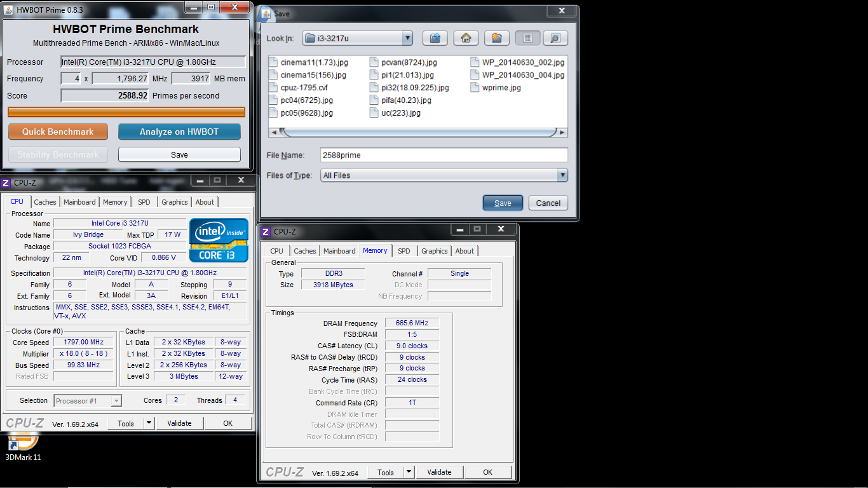Image resolution: width=868 pixels, height=488 pixels.
Task: Open Tools dropdown arrow in Memory window
Action: tap(409, 472)
